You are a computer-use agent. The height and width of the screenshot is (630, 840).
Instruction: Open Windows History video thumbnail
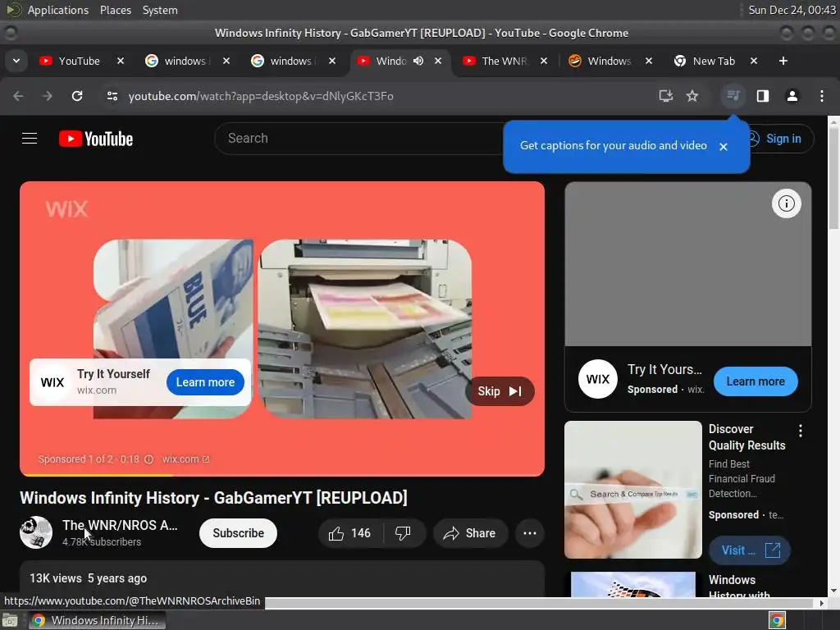pyautogui.click(x=632, y=584)
